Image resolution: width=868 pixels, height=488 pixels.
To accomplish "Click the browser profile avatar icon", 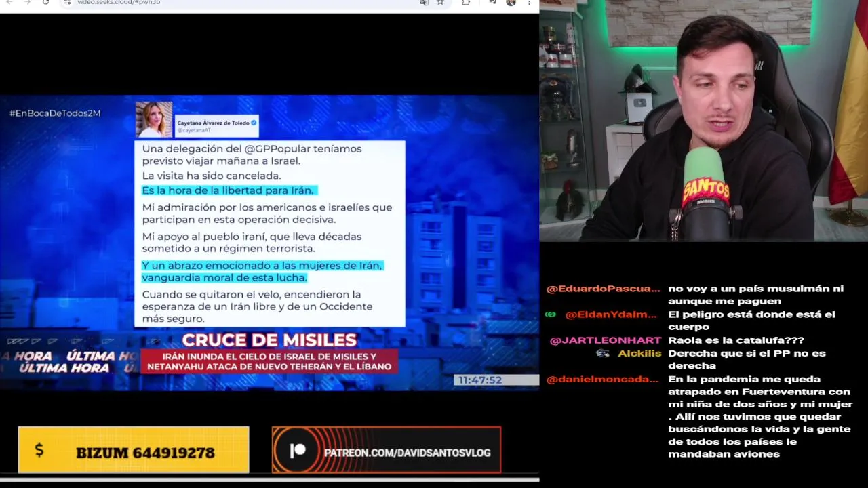I will click(511, 3).
